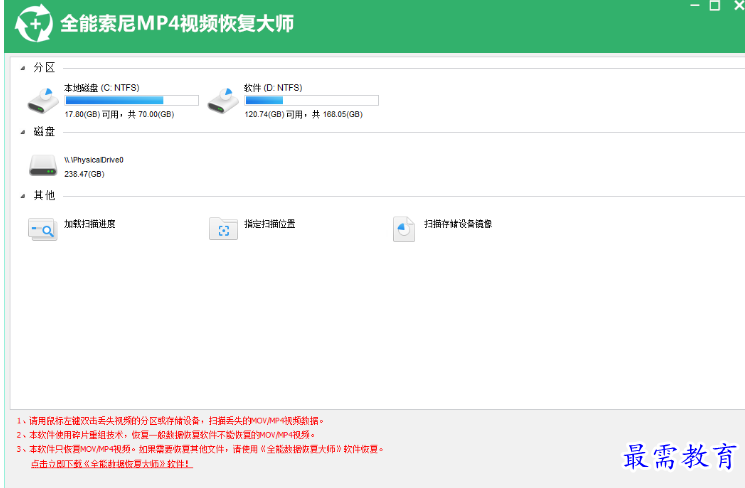Click the 全能索尼MP4视频恢复大师 title
745x488 pixels.
pyautogui.click(x=177, y=23)
